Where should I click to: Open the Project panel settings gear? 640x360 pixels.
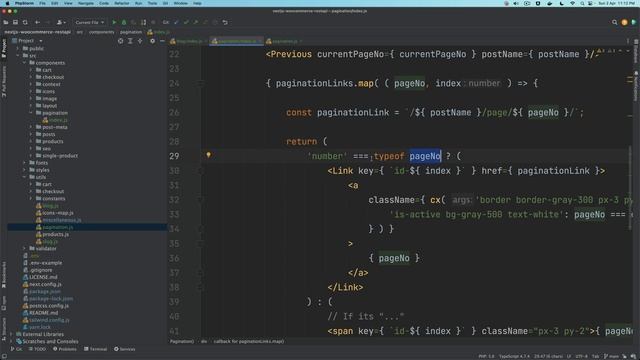tap(152, 41)
